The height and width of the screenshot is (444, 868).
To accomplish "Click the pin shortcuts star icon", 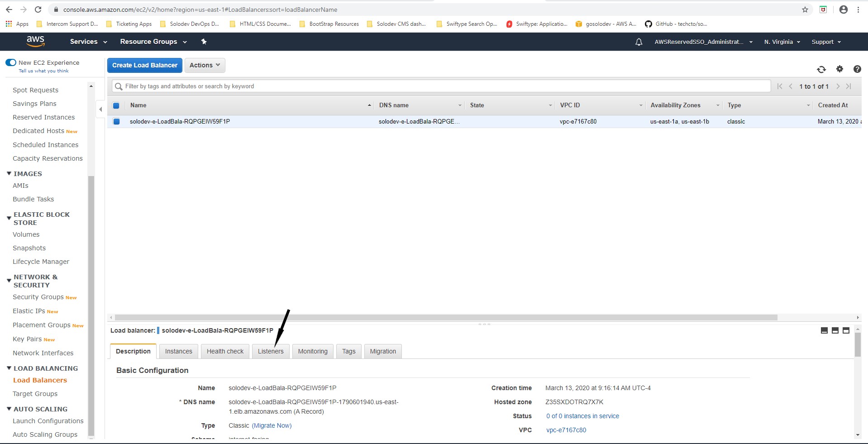I will point(204,42).
